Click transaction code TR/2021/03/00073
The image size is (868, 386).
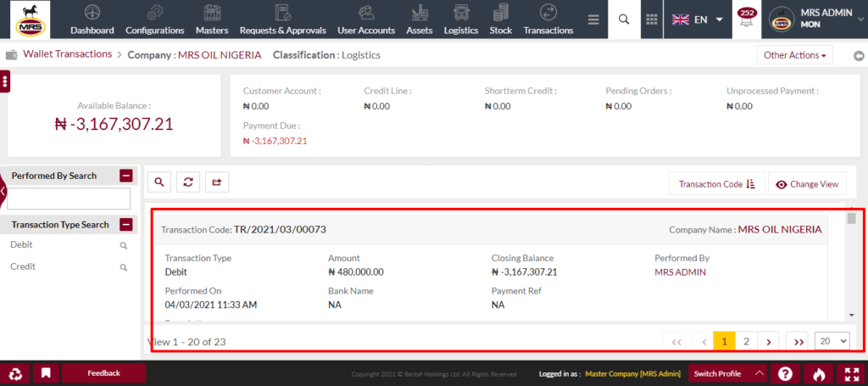[x=280, y=229]
